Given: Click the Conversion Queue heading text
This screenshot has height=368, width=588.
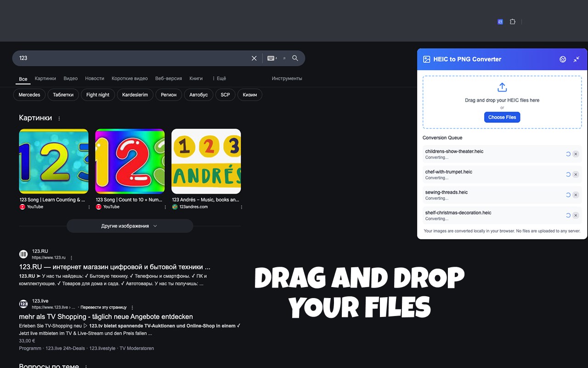Looking at the screenshot, I should point(442,138).
